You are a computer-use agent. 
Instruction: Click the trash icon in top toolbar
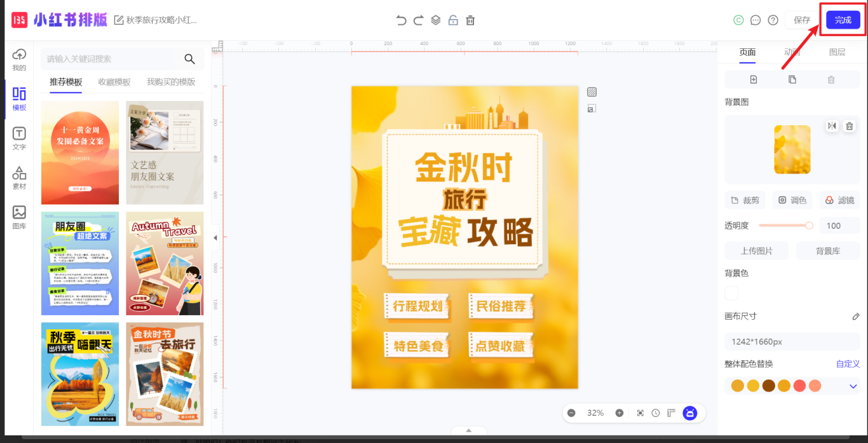(x=470, y=20)
